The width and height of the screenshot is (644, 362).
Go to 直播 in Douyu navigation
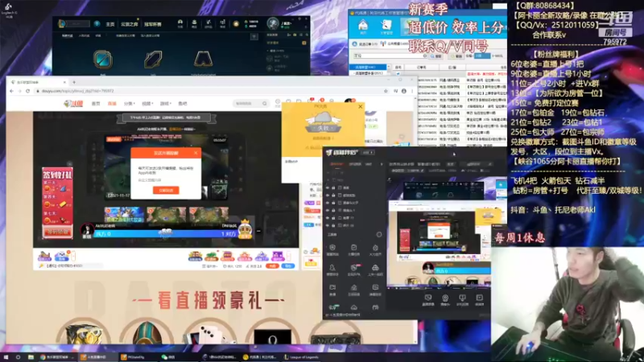tap(112, 104)
